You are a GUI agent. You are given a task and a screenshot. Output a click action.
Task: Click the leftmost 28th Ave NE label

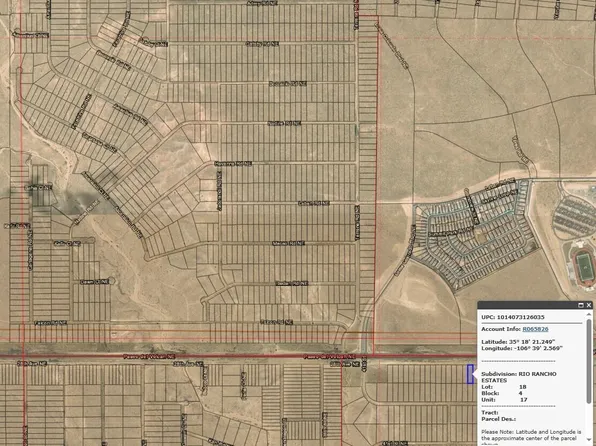(x=32, y=363)
